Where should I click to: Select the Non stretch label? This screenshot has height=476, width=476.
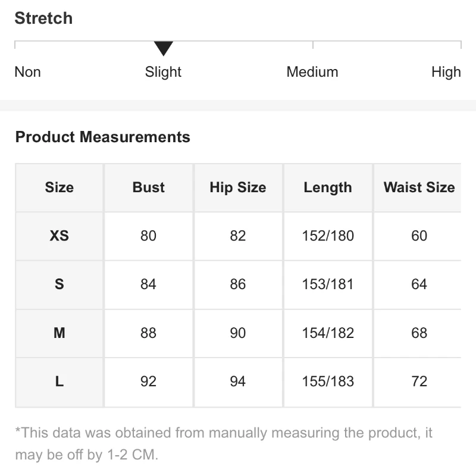coord(27,72)
